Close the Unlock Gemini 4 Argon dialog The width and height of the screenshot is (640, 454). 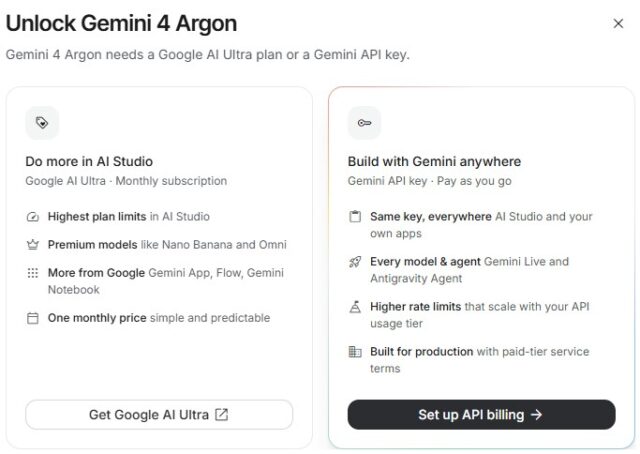618,24
